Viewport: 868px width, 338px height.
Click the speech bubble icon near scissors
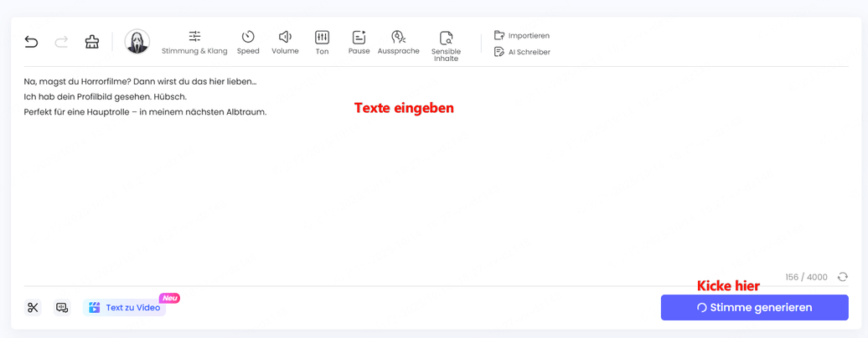[62, 308]
